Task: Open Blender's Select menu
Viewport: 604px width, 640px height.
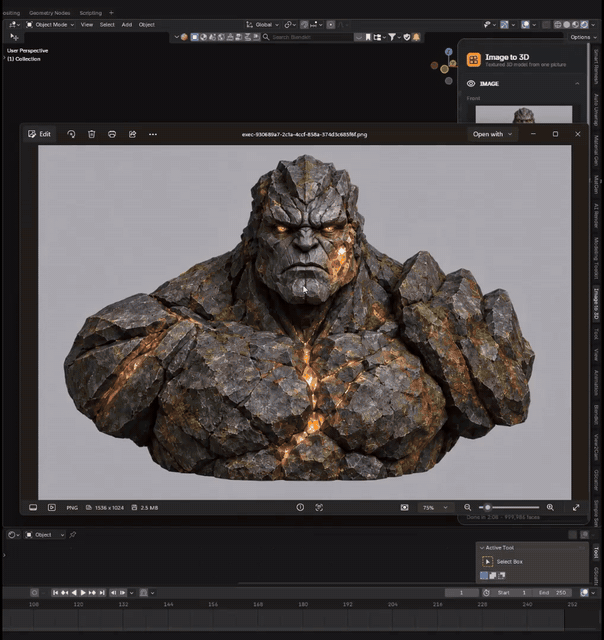Action: pyautogui.click(x=107, y=24)
